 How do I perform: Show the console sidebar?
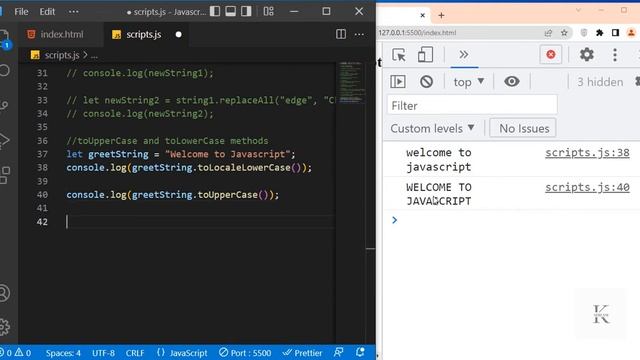pos(398,82)
